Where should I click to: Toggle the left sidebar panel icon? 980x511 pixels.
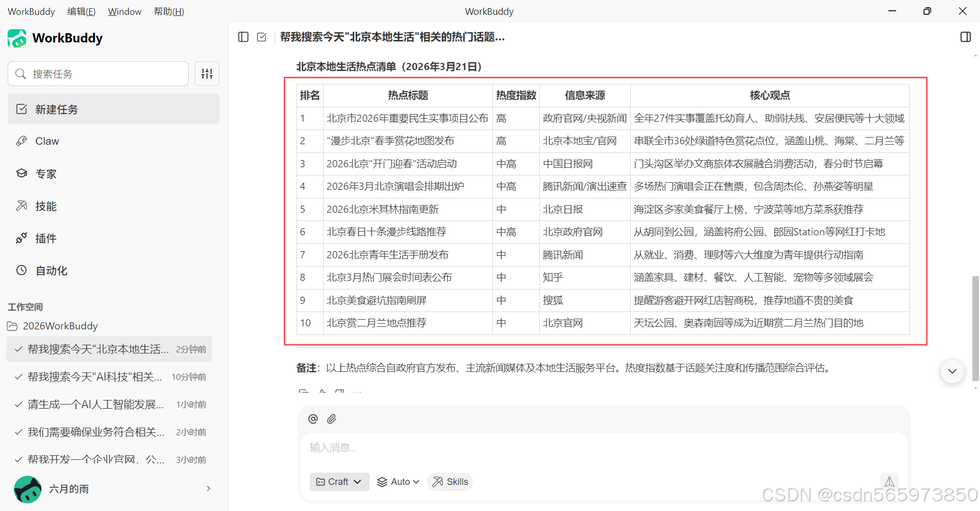tap(243, 37)
